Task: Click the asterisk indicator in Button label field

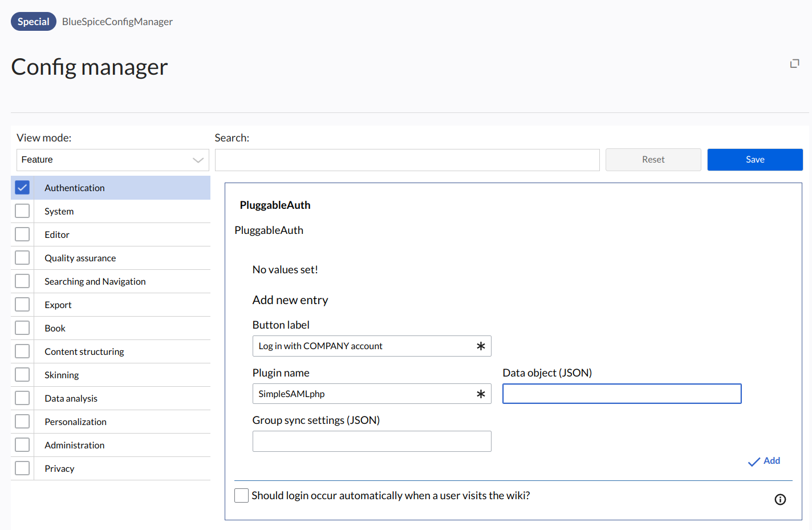Action: pyautogui.click(x=481, y=346)
